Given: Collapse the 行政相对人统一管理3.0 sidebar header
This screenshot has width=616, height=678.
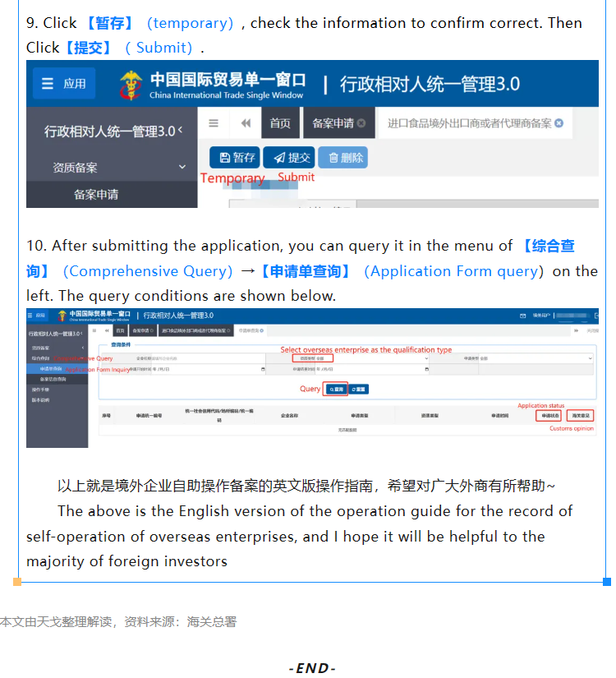Looking at the screenshot, I should click(180, 131).
